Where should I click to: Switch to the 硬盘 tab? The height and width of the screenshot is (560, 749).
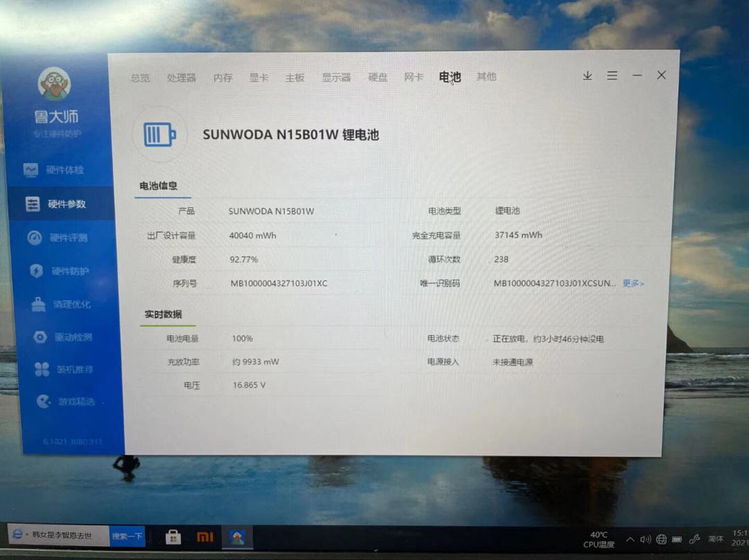[x=377, y=77]
